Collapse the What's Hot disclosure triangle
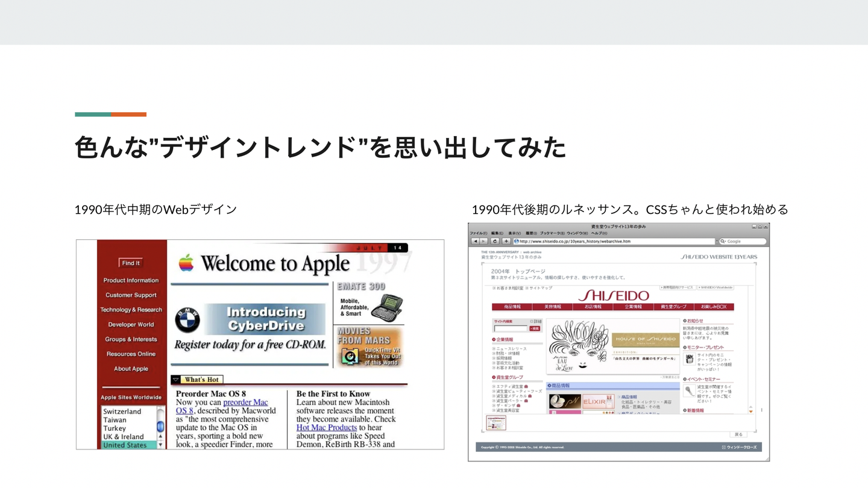 coord(175,380)
